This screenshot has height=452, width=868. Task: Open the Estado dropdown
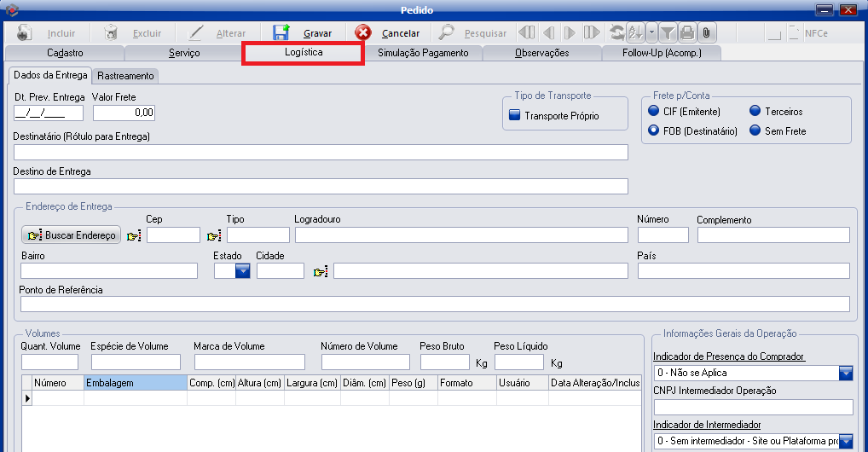click(x=242, y=271)
